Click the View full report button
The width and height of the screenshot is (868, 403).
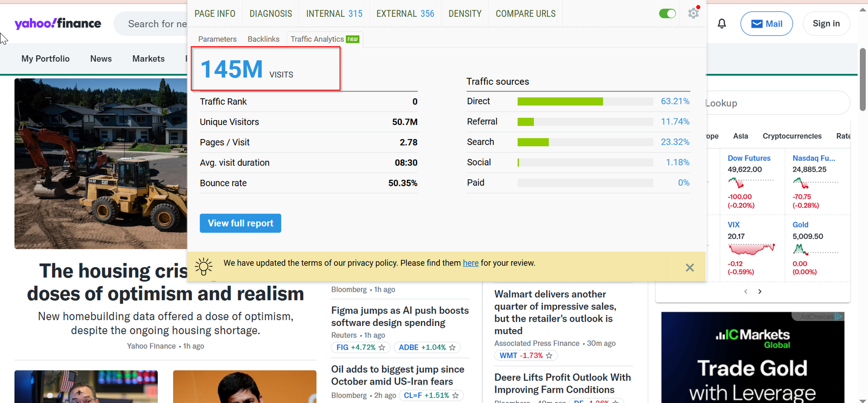coord(240,223)
